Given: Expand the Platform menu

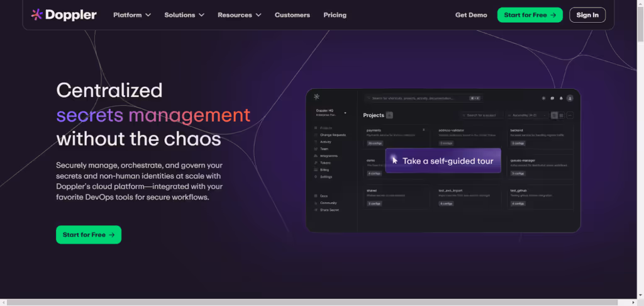Looking at the screenshot, I should coord(132,15).
